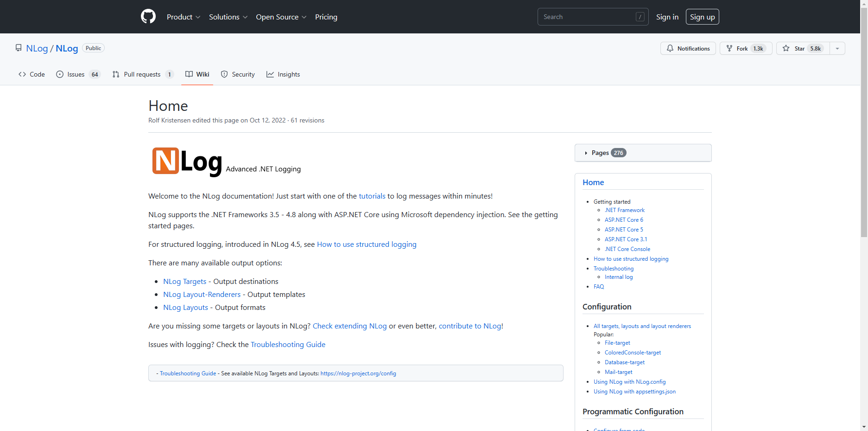868x431 pixels.
Task: Open the NLog owner link
Action: pyautogui.click(x=37, y=48)
